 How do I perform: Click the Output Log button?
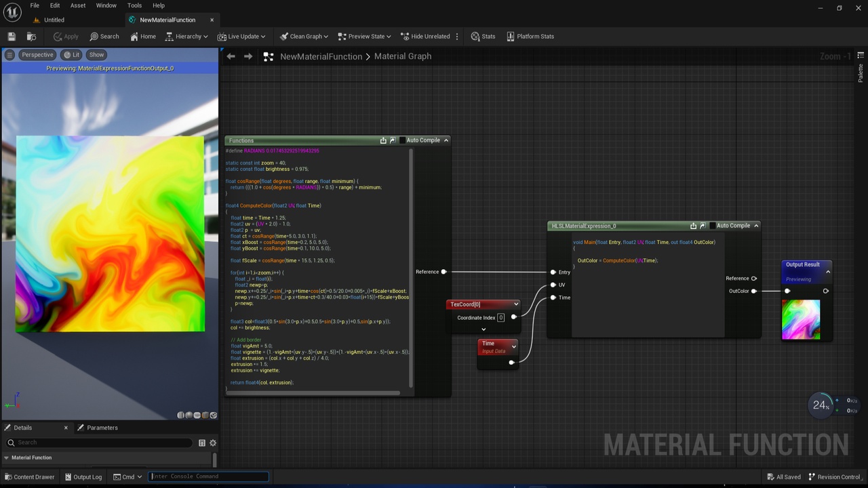[83, 476]
